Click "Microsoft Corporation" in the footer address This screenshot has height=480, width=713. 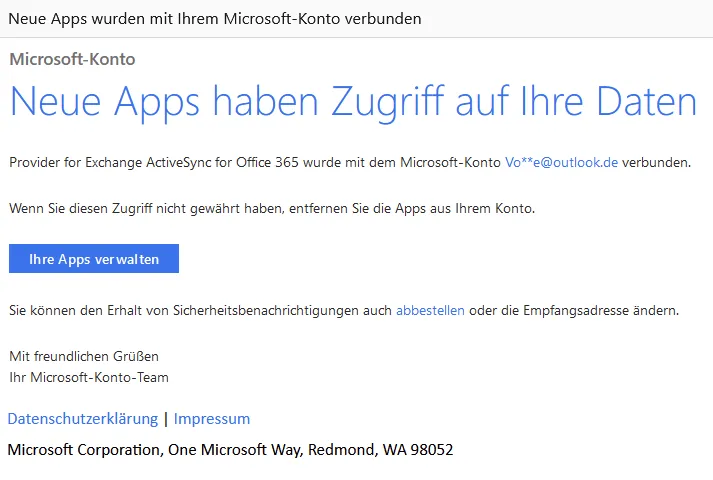coord(85,450)
